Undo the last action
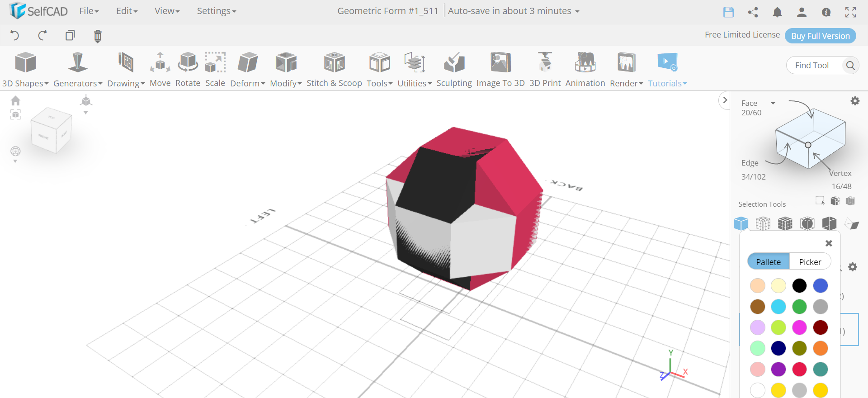The image size is (868, 398). [14, 35]
